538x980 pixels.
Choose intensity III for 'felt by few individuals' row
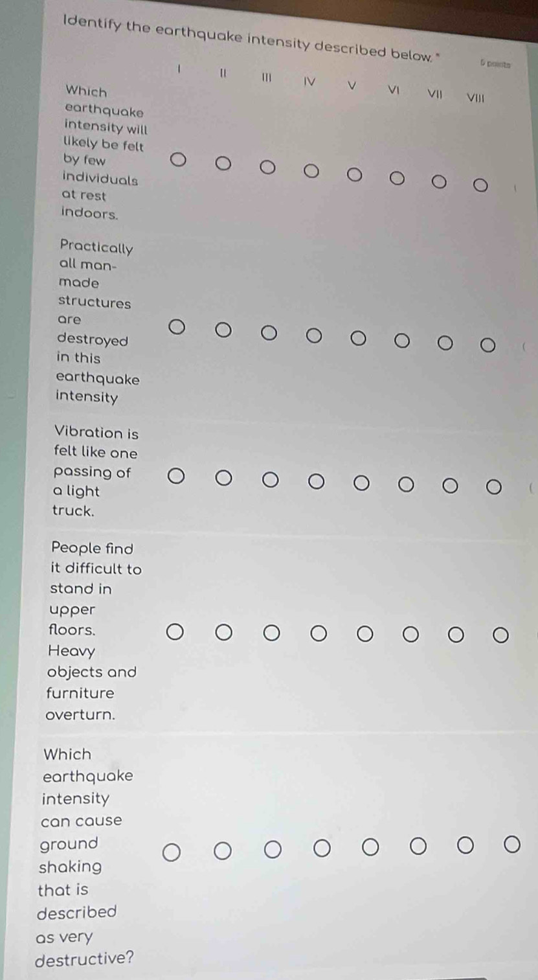coord(267,168)
